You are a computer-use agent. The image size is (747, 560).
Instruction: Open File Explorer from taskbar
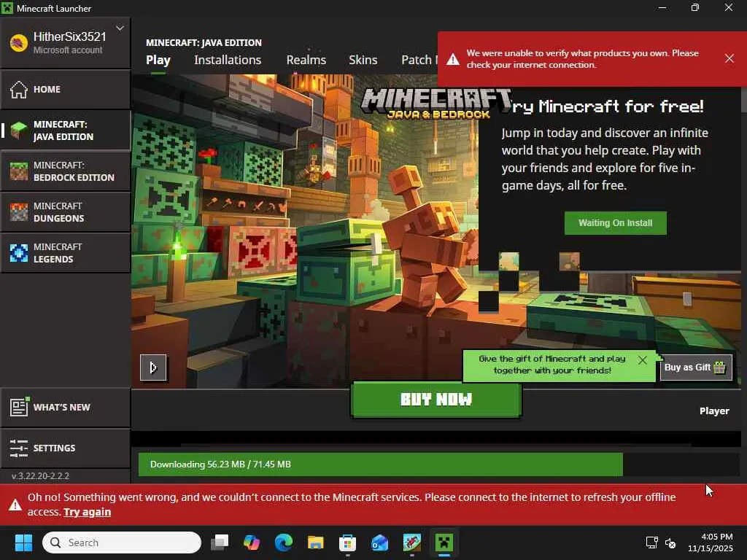tap(315, 542)
